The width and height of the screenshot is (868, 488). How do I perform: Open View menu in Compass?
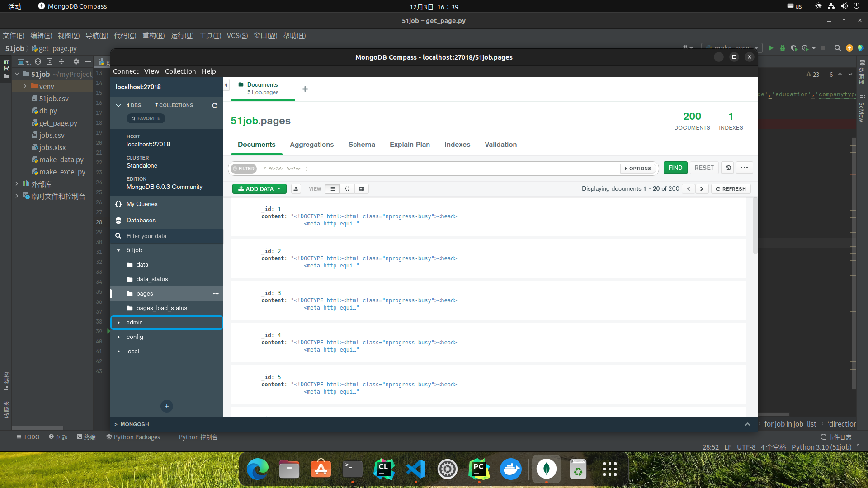152,71
